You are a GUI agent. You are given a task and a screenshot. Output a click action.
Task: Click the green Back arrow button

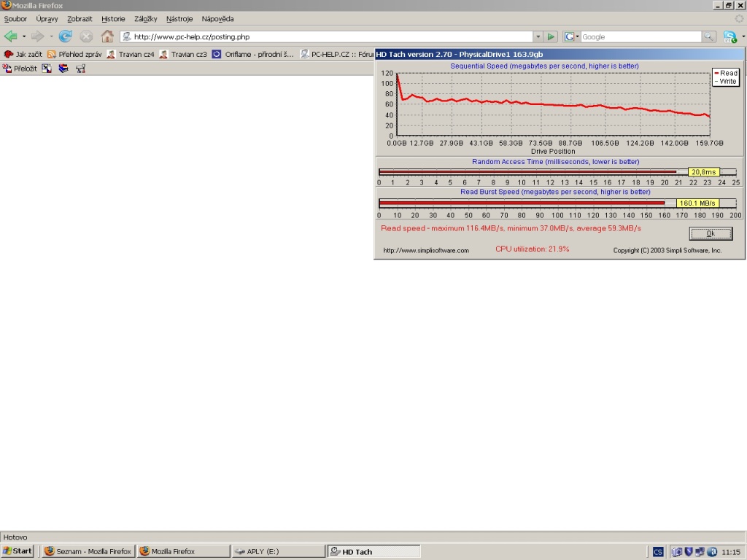click(10, 36)
